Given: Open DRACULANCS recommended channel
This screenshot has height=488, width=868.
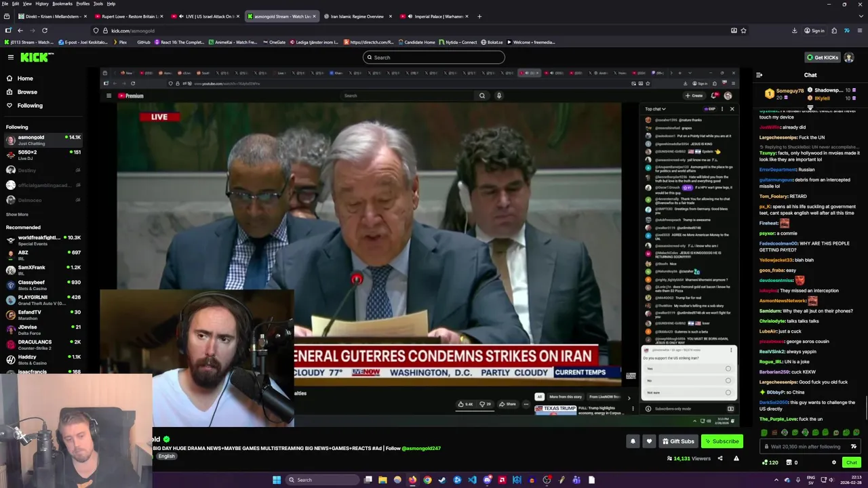Looking at the screenshot, I should 43,344.
